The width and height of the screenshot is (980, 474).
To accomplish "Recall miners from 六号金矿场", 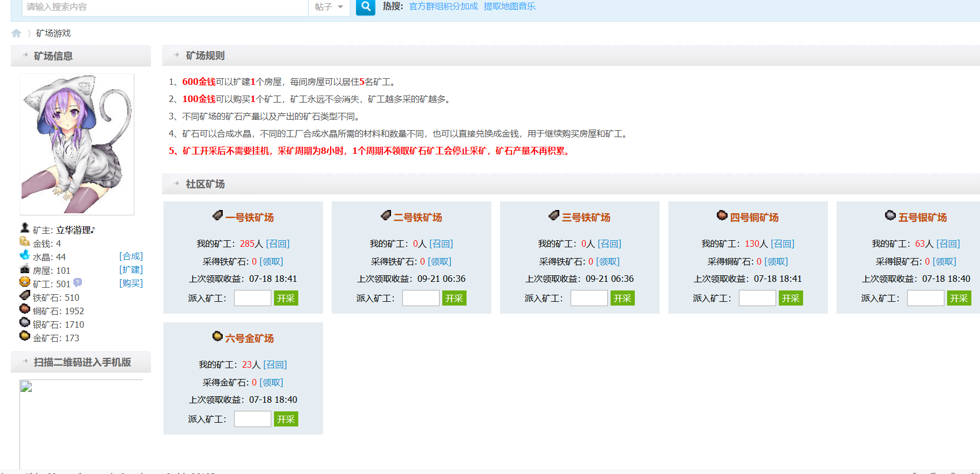I will [275, 365].
